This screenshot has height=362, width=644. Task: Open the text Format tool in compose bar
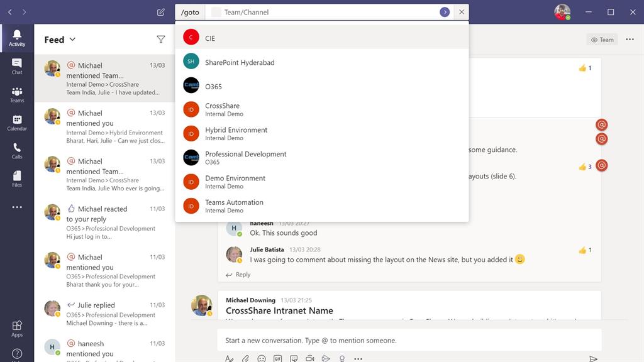229,359
